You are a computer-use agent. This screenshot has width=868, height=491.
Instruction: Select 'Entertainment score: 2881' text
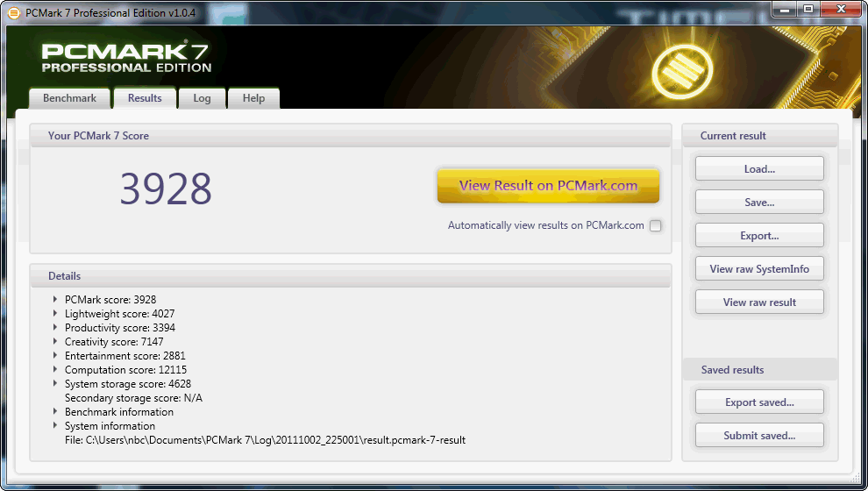point(125,355)
